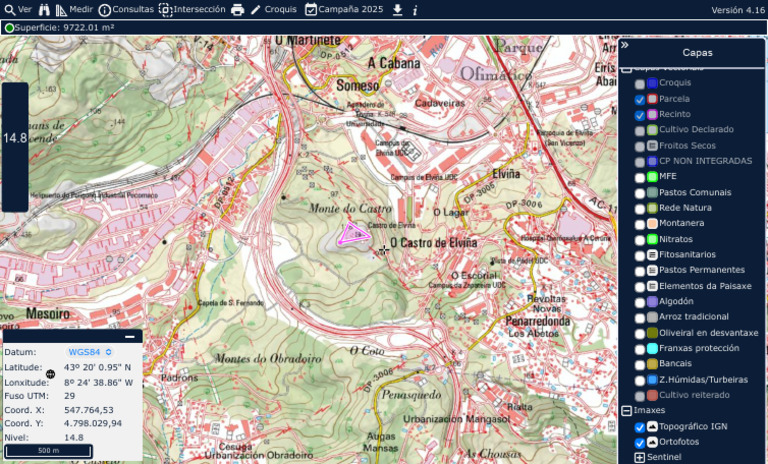Screen dimensions: 768x464
Task: Select the Medir measuring tool
Action: coord(74,9)
